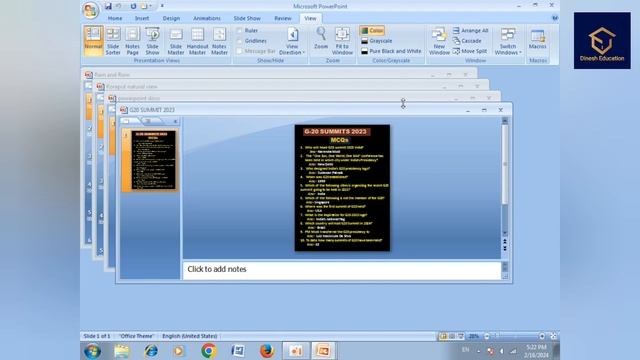The image size is (640, 360).
Task: Close the slides thumbnail pane
Action: pos(176,121)
